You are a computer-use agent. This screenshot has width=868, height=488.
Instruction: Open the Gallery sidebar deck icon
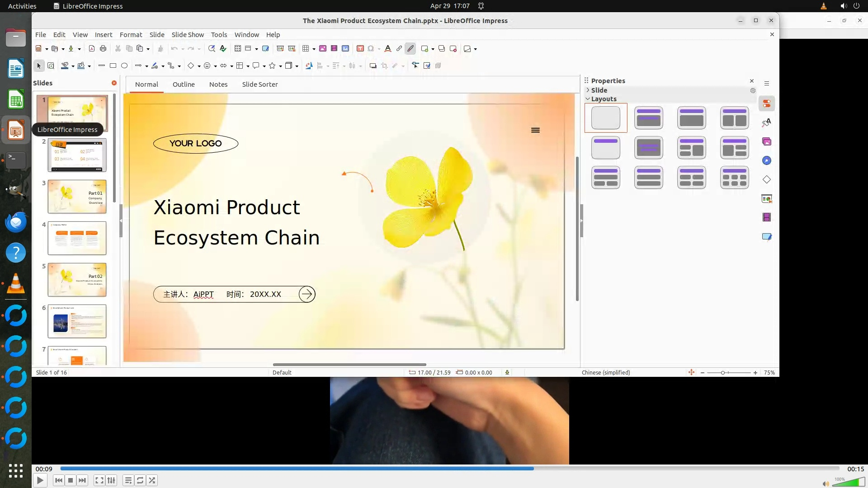point(767,142)
